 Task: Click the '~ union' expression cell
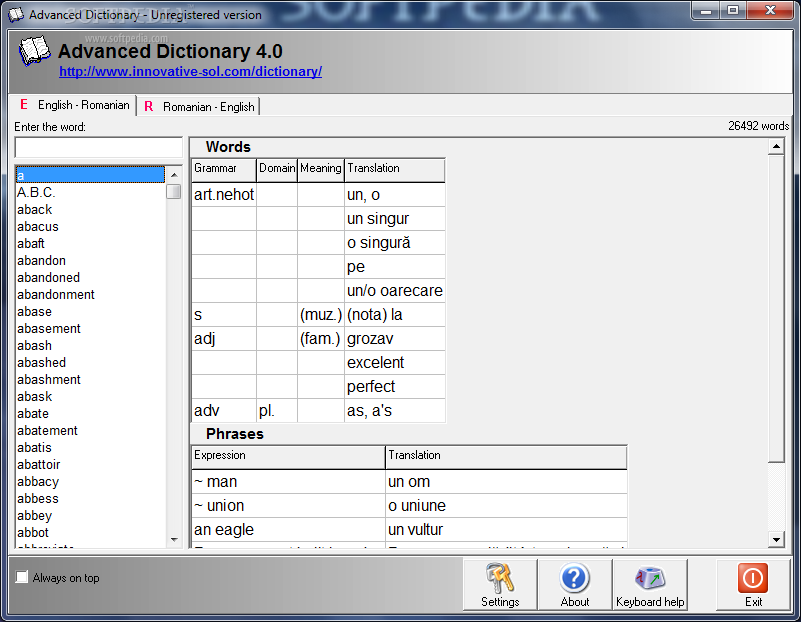(288, 506)
